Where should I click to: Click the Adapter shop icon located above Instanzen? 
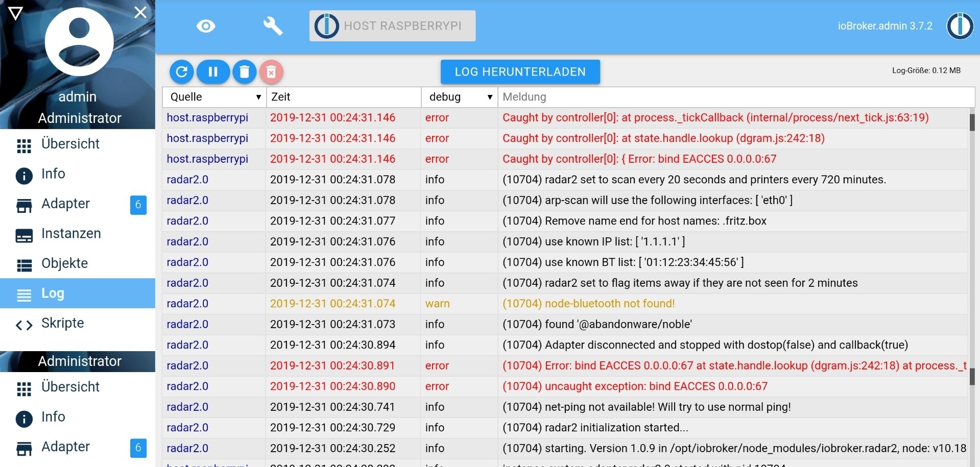pos(24,205)
